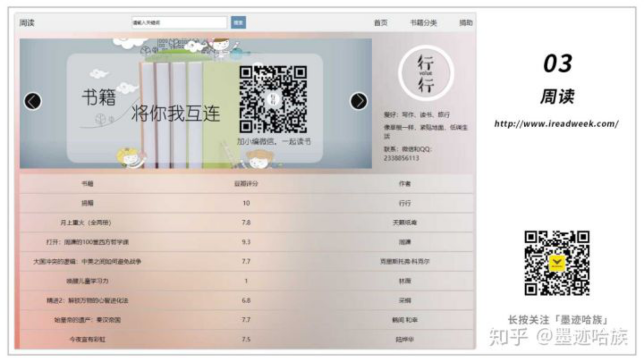
Task: Click the author 林薇
Action: click(x=405, y=281)
